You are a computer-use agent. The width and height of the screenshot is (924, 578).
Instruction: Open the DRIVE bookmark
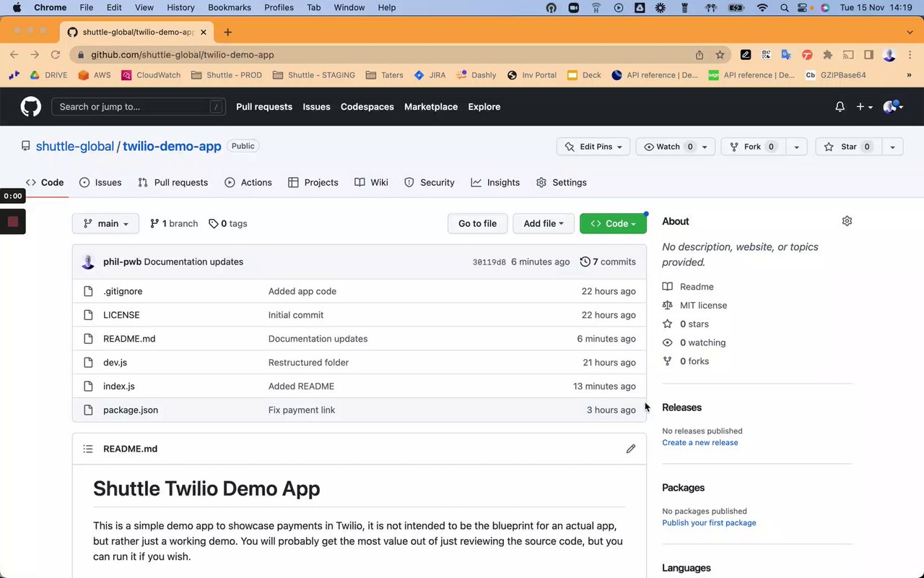(x=48, y=75)
